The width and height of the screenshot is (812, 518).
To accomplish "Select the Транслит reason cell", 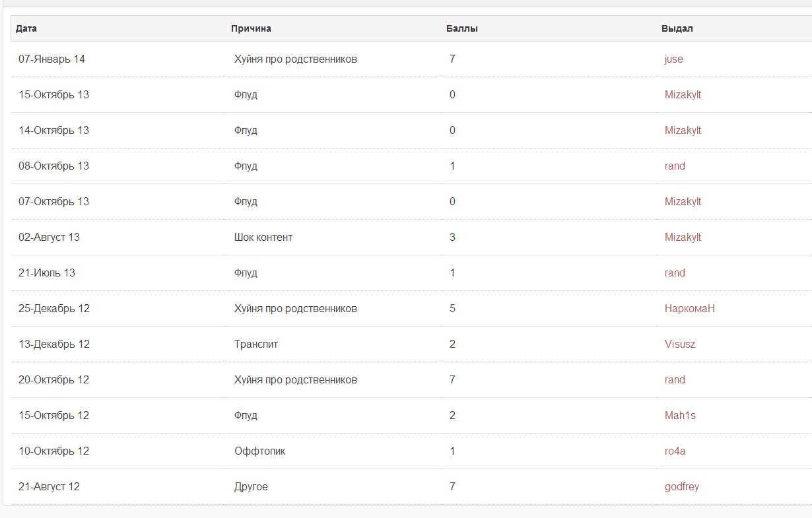I will tap(255, 344).
